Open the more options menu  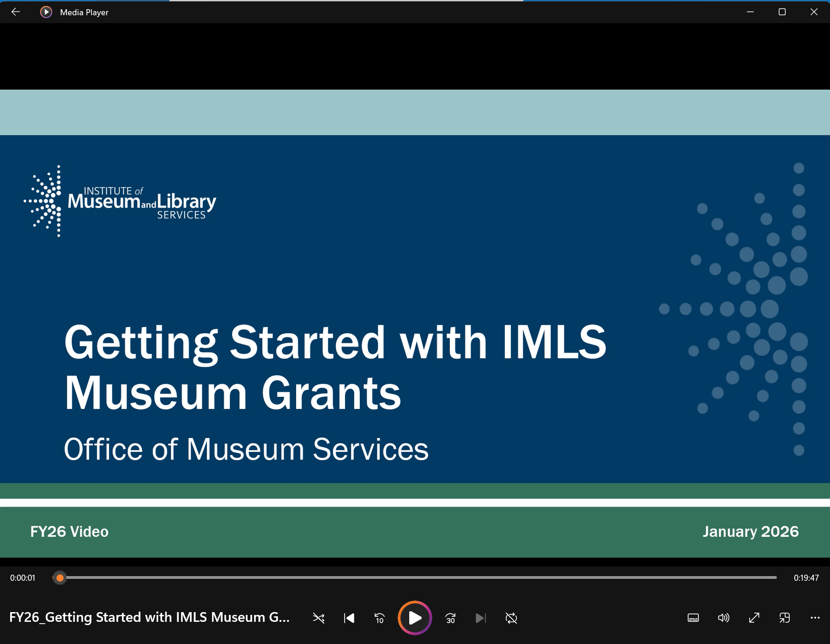pos(814,618)
